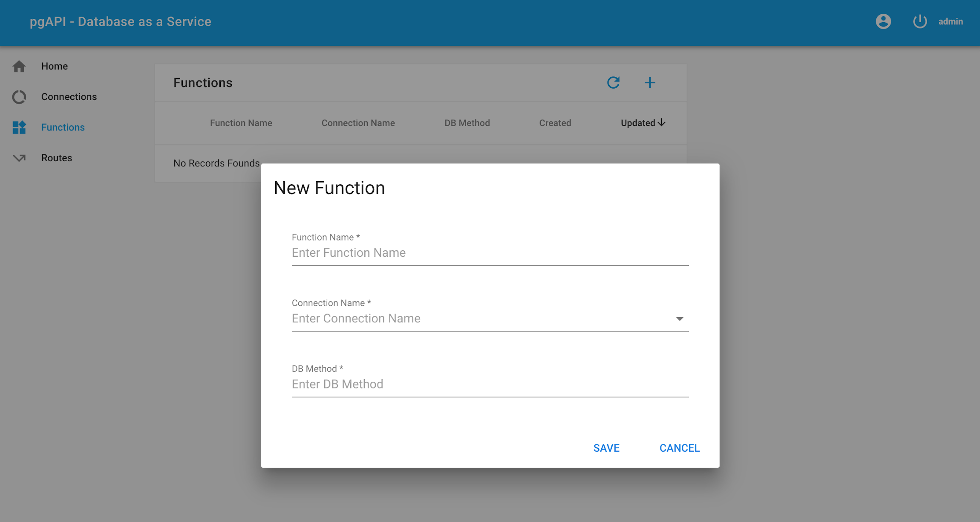Click the Home house icon in sidebar
The width and height of the screenshot is (980, 522).
19,67
